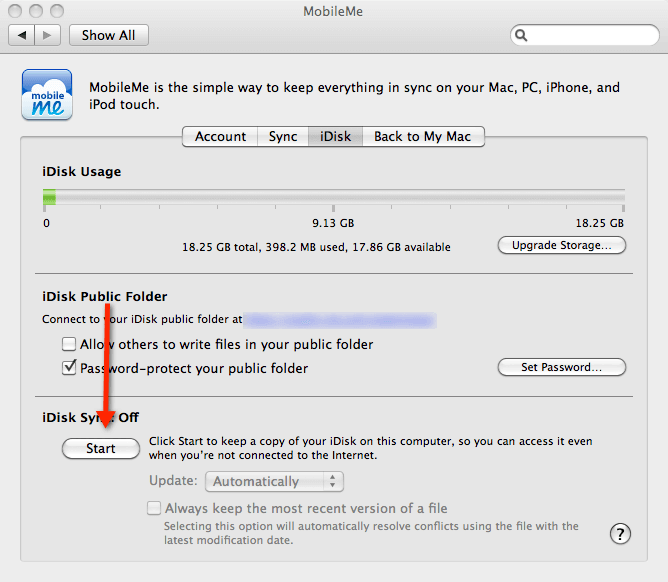Click the '18.25 GB' end label

tap(600, 223)
